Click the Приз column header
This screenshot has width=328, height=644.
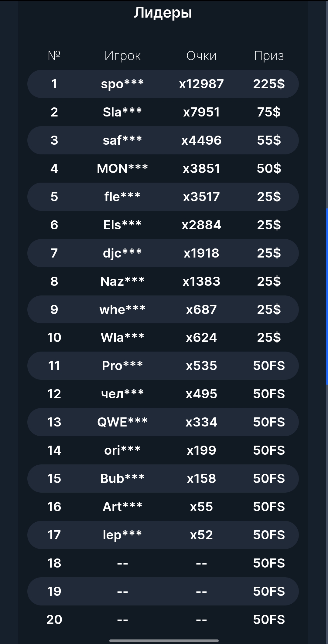coord(269,56)
